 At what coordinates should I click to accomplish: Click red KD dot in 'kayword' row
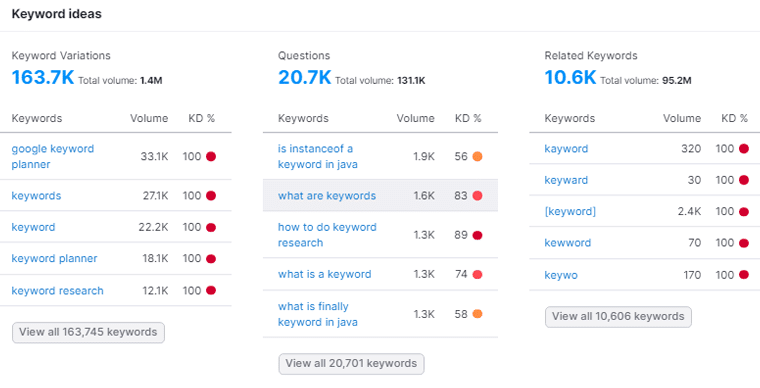tap(744, 149)
